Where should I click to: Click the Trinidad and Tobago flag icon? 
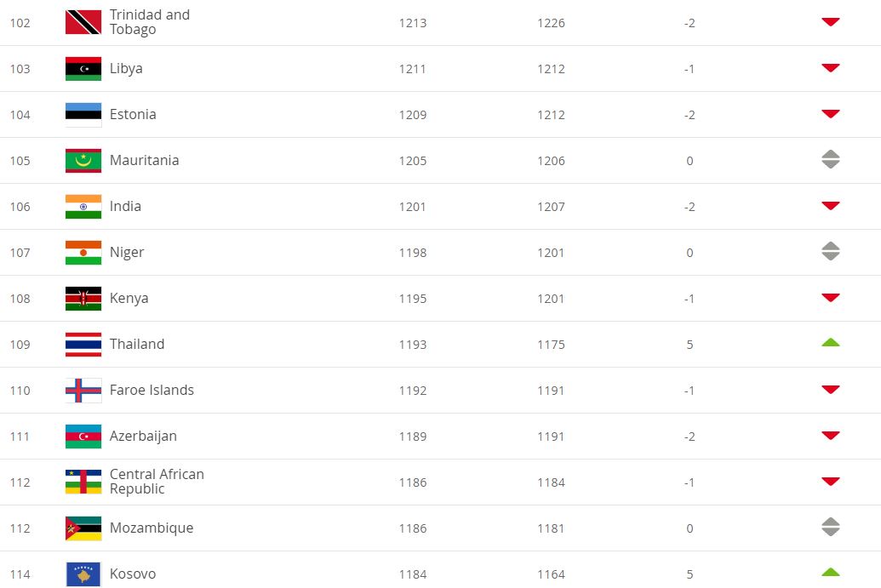tap(83, 22)
